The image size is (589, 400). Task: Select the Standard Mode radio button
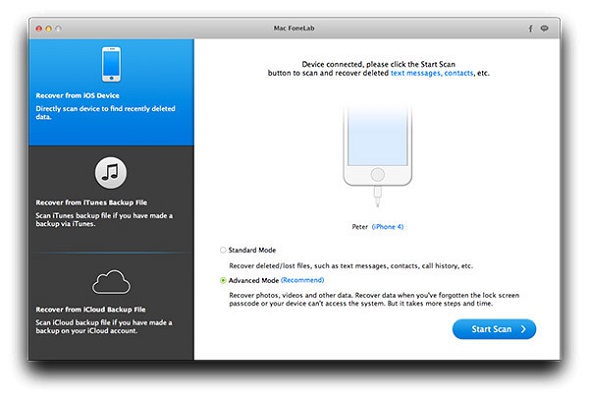pos(223,250)
